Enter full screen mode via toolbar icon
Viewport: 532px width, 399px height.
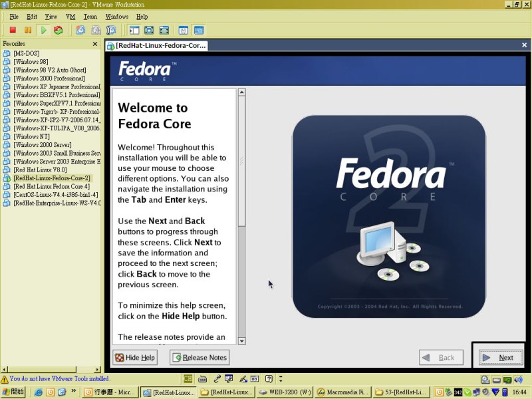tap(164, 30)
